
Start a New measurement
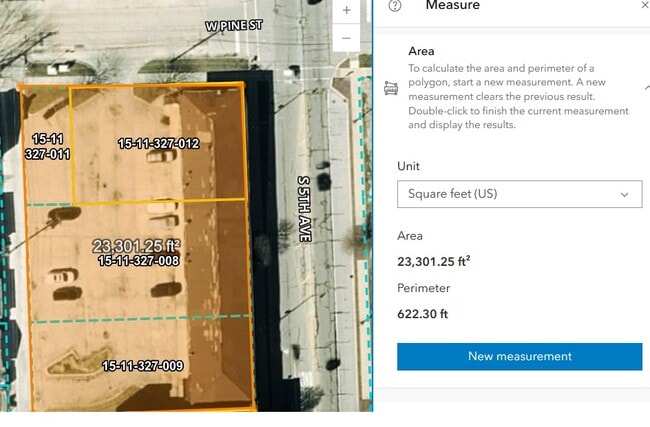pyautogui.click(x=519, y=356)
